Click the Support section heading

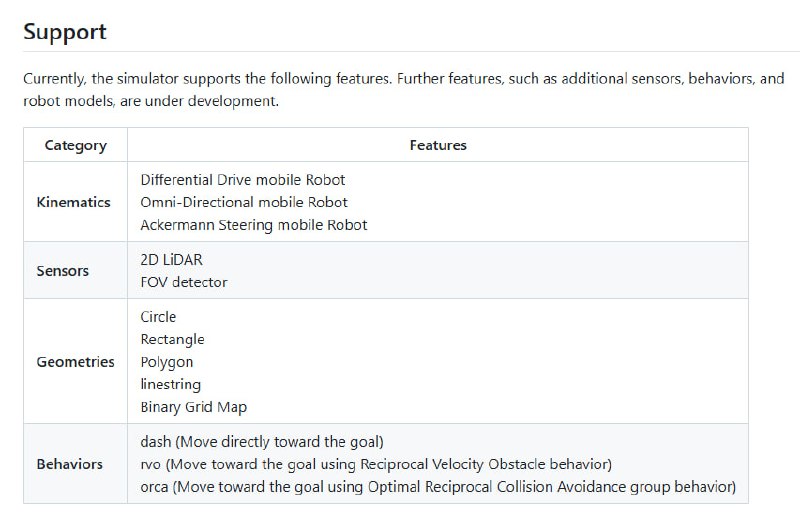click(x=65, y=31)
